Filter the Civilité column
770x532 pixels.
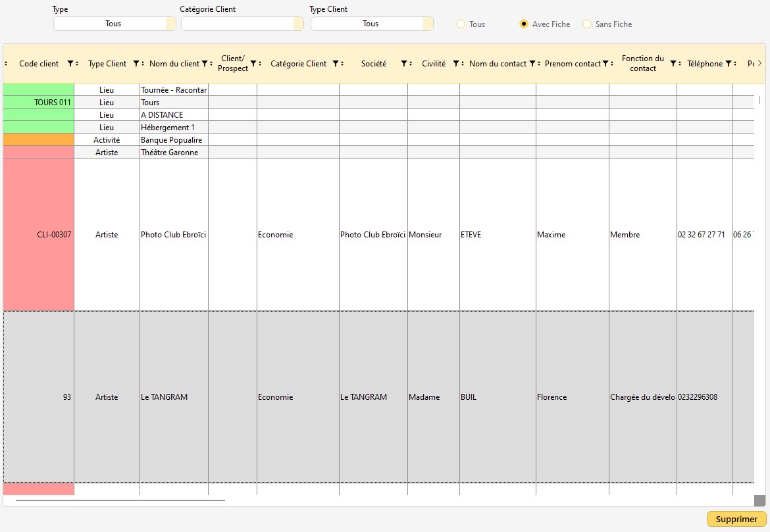(455, 64)
